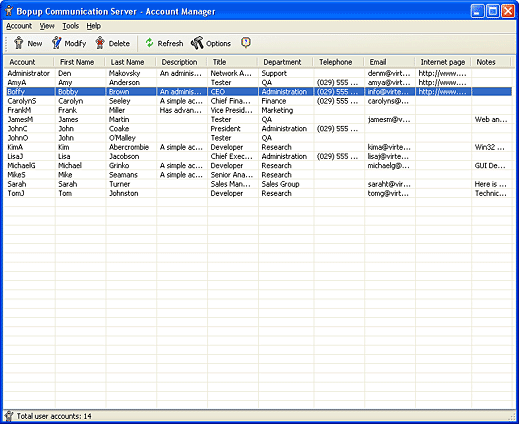This screenshot has height=424, width=519.
Task: Maximize the Account Manager window
Action: (x=493, y=11)
